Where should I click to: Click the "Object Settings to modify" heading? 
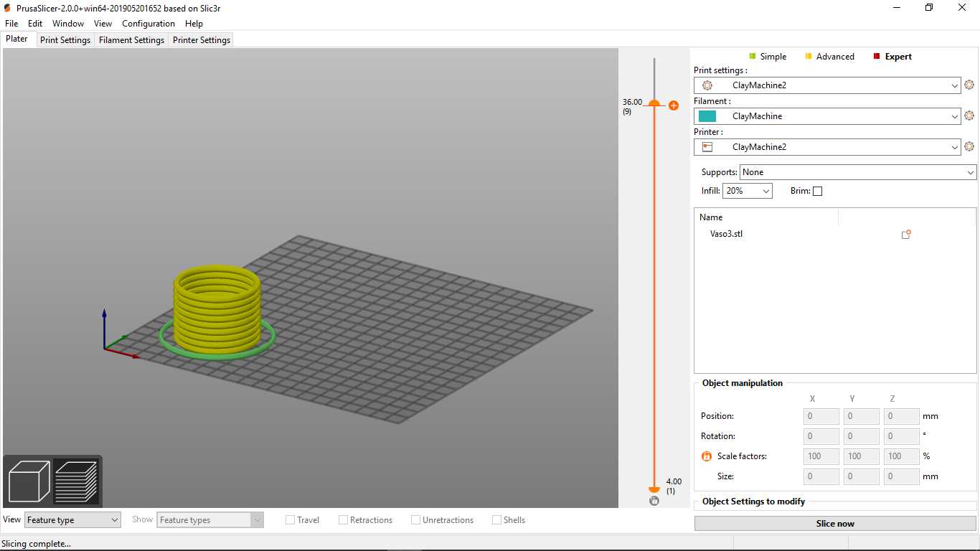[753, 501]
